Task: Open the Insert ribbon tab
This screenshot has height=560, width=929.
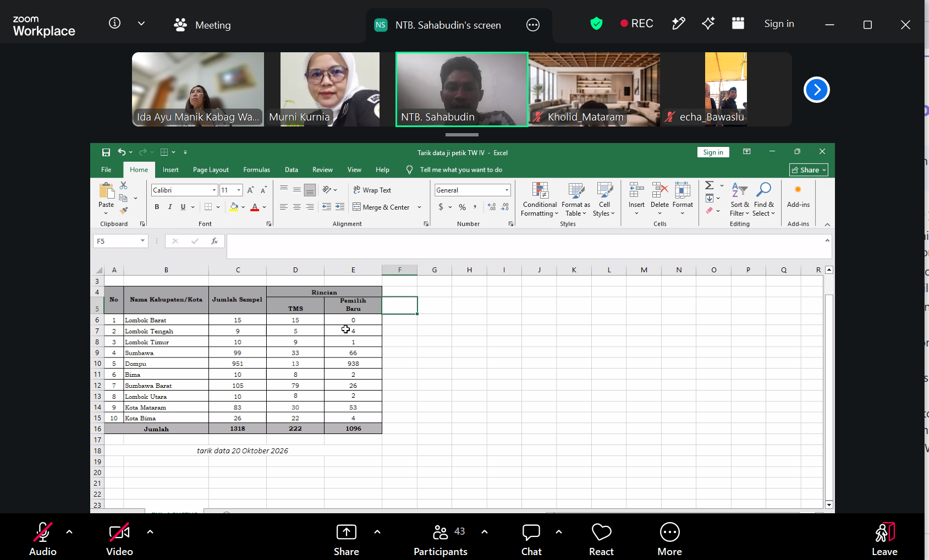Action: pyautogui.click(x=171, y=170)
